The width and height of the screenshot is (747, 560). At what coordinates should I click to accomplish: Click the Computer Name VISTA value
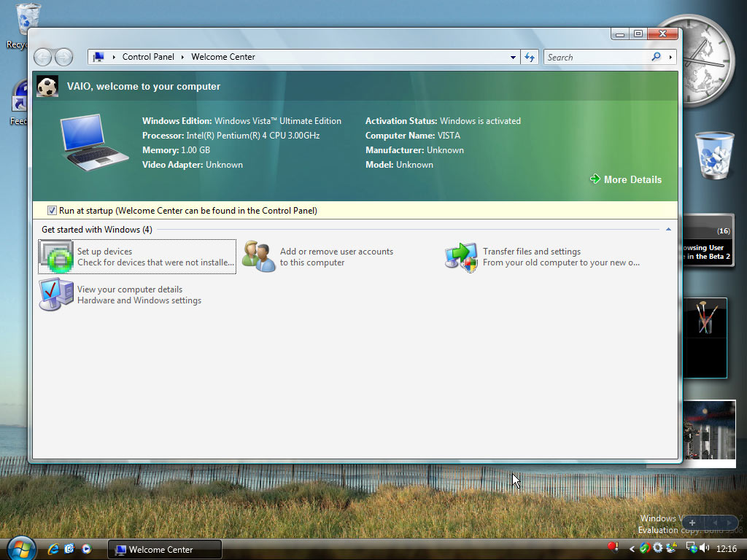pyautogui.click(x=449, y=136)
